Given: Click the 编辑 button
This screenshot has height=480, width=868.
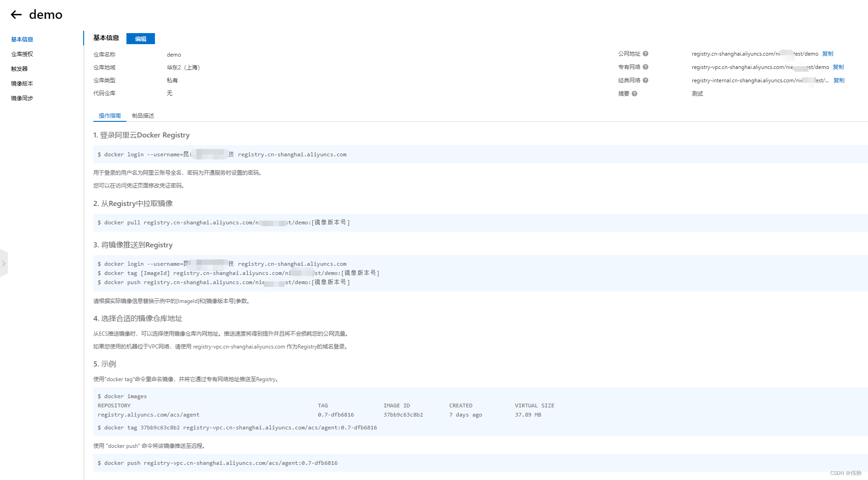Looking at the screenshot, I should [140, 39].
